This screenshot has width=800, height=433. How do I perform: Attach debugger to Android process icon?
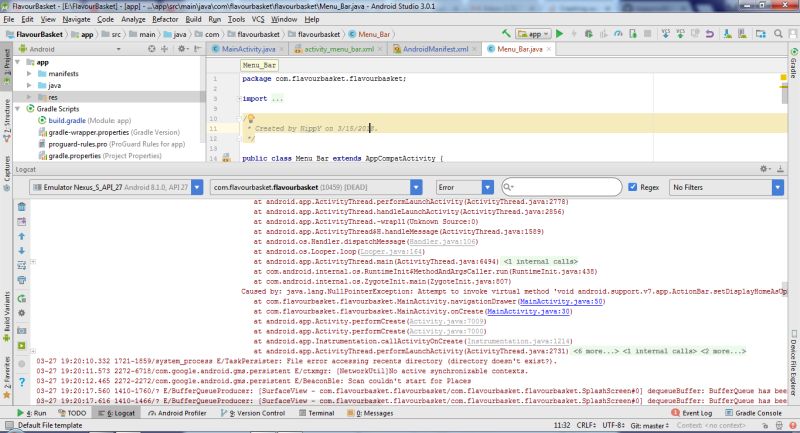[633, 34]
